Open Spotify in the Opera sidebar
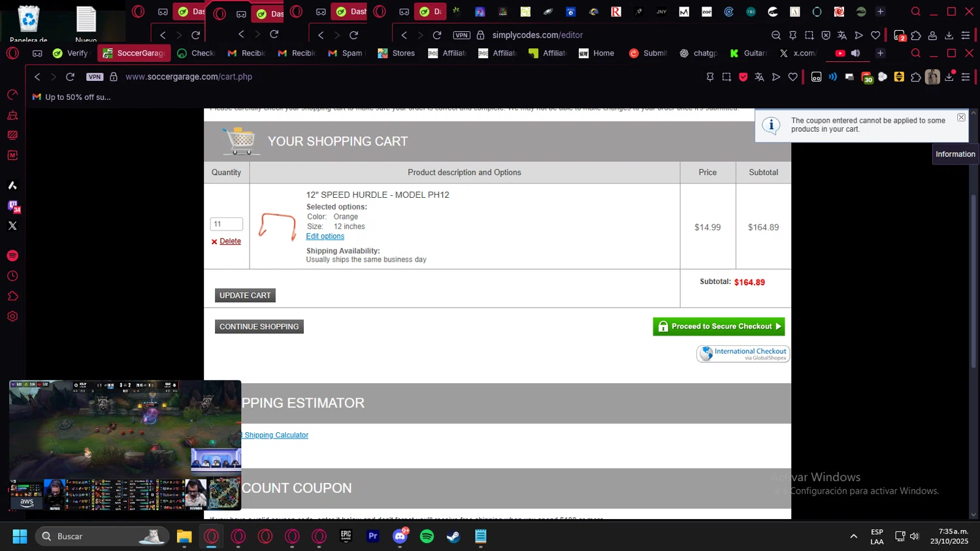 12,255
